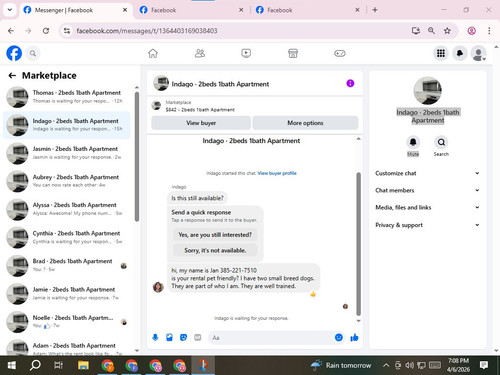Open conversation information purple icon
The image size is (500, 375).
(x=350, y=83)
